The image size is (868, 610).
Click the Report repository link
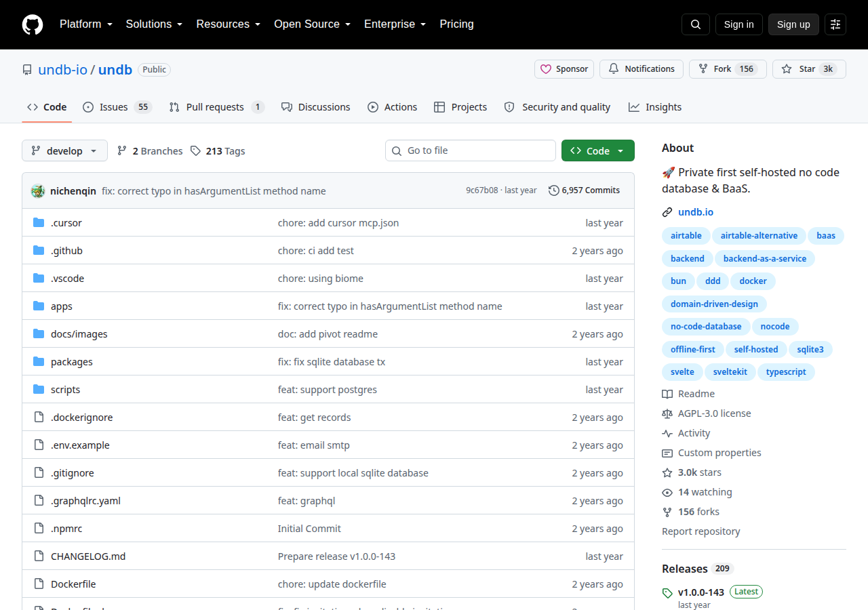pos(701,531)
